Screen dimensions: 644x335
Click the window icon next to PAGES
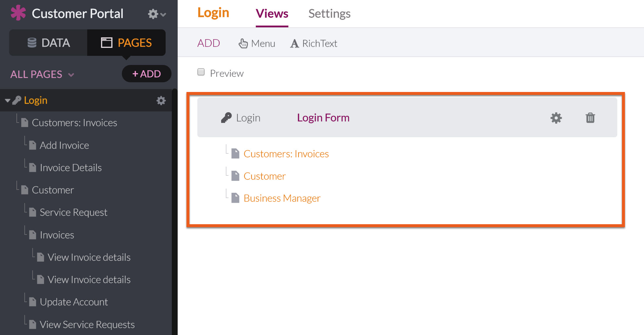[107, 43]
